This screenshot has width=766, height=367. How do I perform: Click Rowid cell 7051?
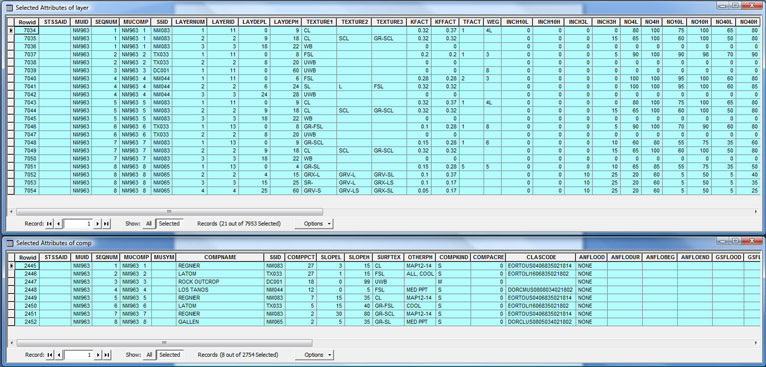point(27,166)
